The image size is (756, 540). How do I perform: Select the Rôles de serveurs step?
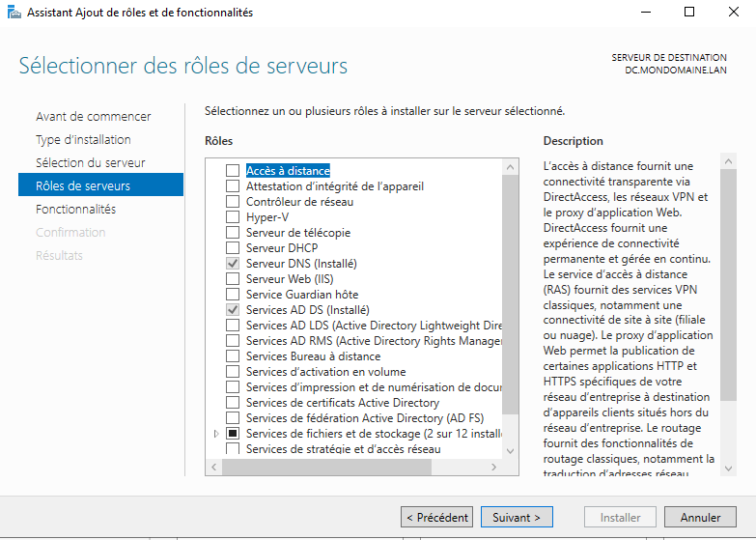click(x=100, y=185)
